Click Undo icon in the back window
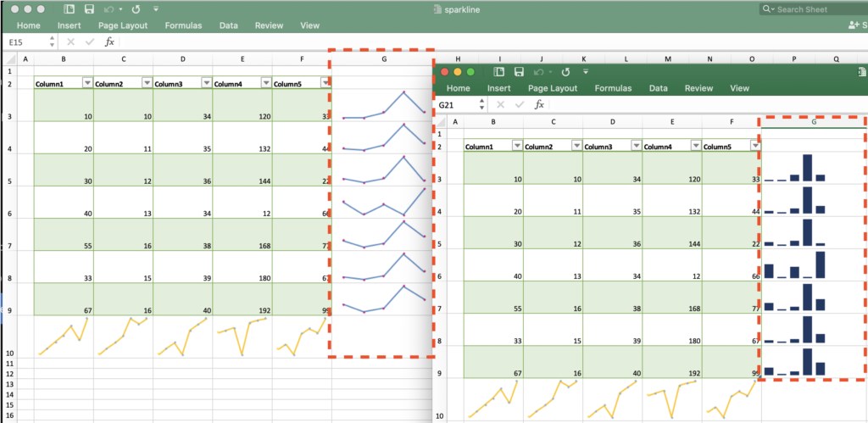 (x=108, y=8)
